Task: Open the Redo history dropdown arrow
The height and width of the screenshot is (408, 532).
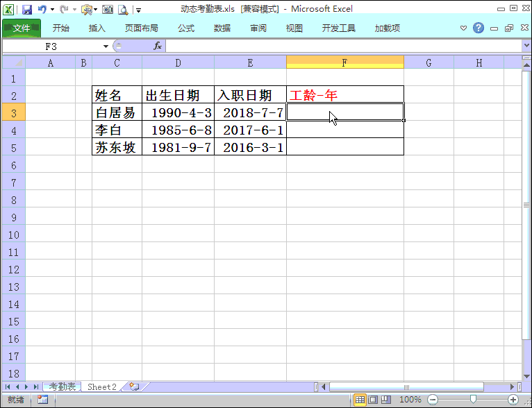Action: (74, 10)
